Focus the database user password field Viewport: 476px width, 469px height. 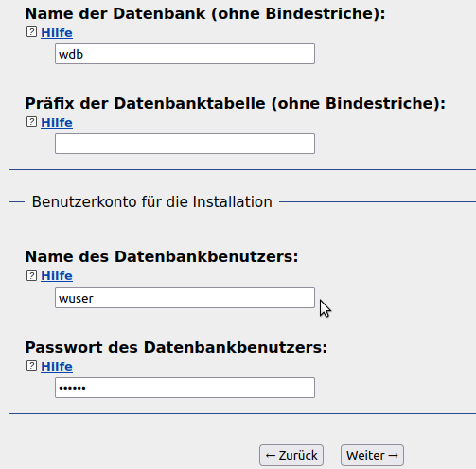[185, 388]
